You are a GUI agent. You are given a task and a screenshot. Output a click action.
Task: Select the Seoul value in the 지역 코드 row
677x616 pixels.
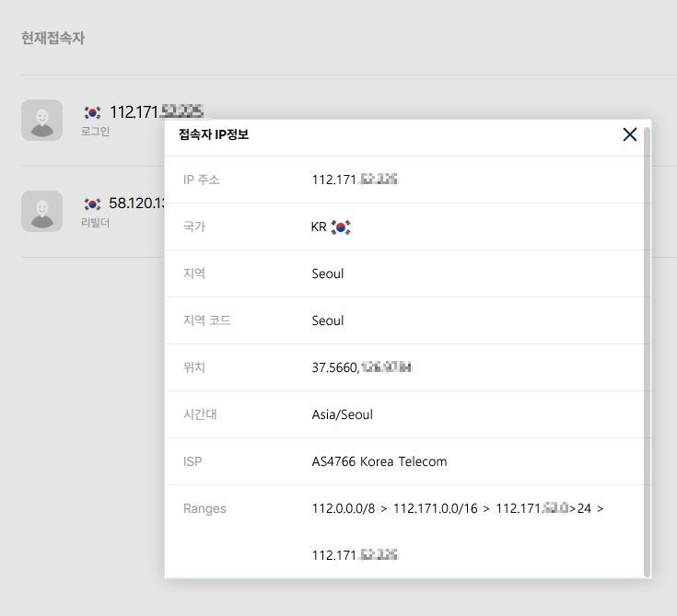click(328, 320)
